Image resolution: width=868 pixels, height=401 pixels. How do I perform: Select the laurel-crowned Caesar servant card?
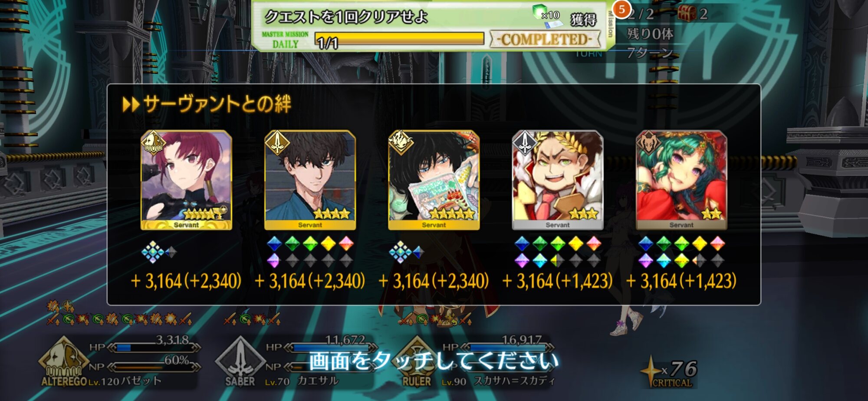[558, 180]
